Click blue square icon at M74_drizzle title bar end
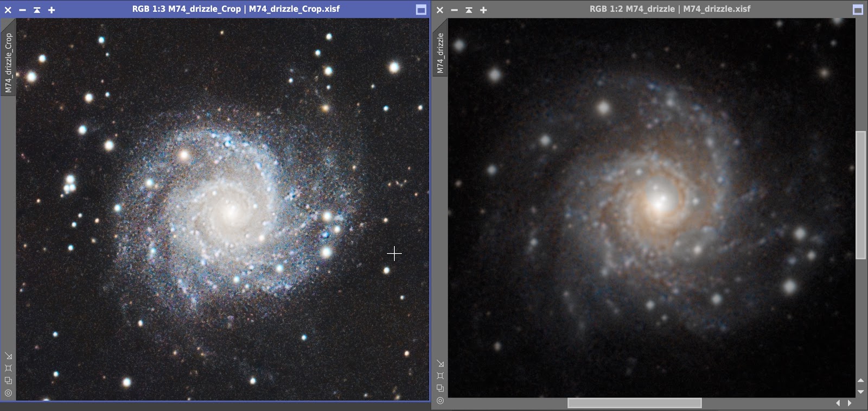 tap(858, 10)
